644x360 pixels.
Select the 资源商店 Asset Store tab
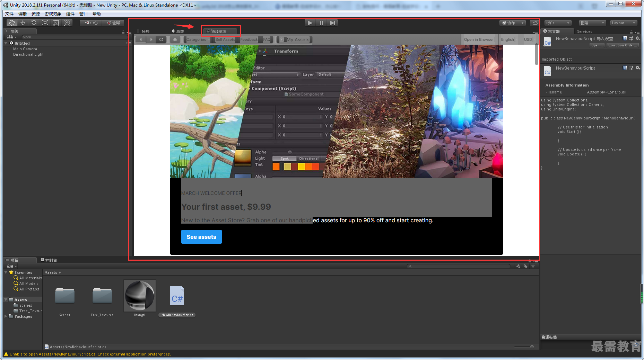coord(220,31)
